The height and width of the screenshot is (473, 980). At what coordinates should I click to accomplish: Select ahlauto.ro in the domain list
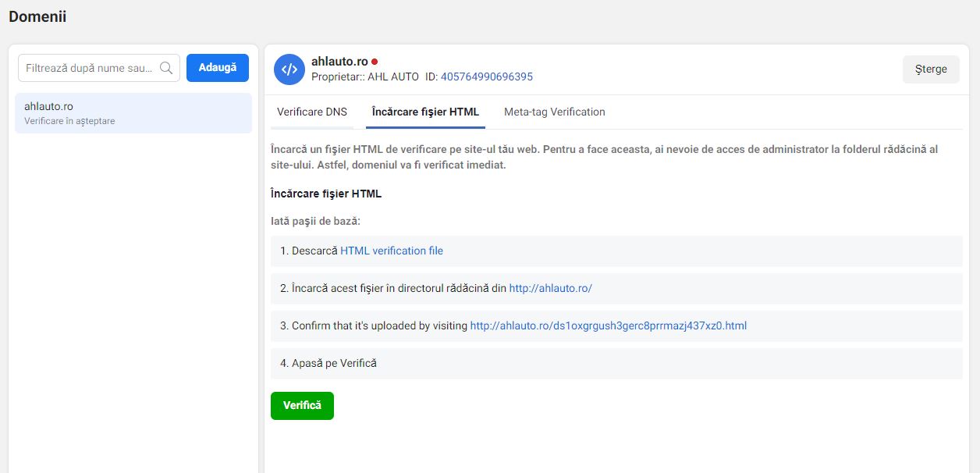(x=133, y=113)
